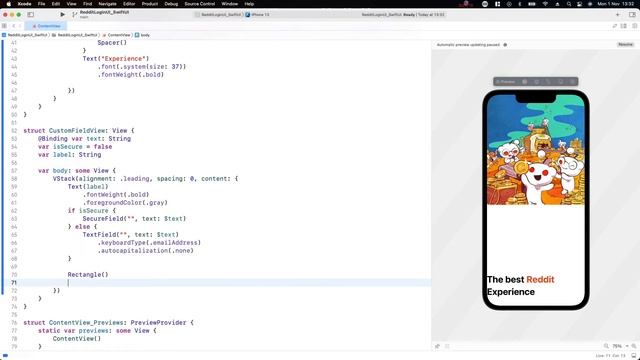
Task: Pin the preview in the canvas
Action: tap(438, 346)
